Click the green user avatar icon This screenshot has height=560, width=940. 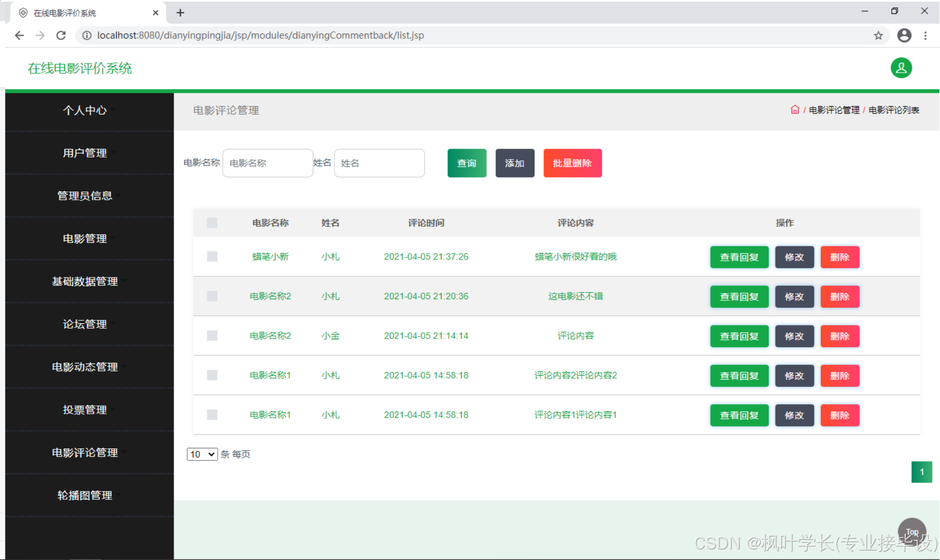tap(901, 68)
